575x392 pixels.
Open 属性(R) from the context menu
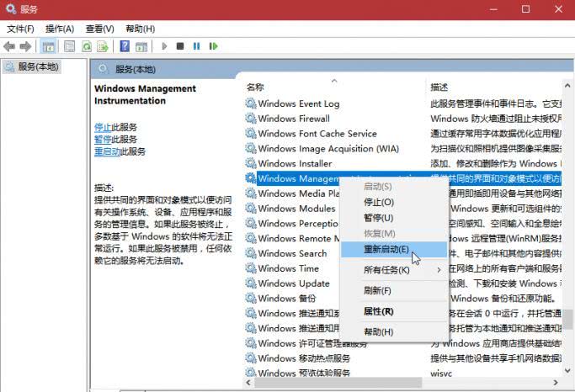pyautogui.click(x=395, y=311)
